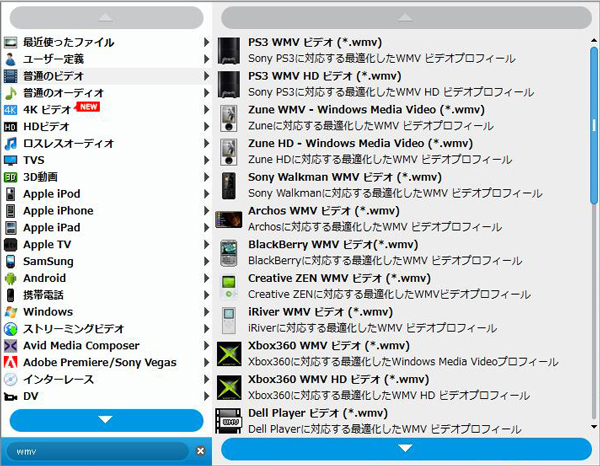Open the Avid Media Composer category
Image resolution: width=600 pixels, height=466 pixels.
[x=106, y=346]
